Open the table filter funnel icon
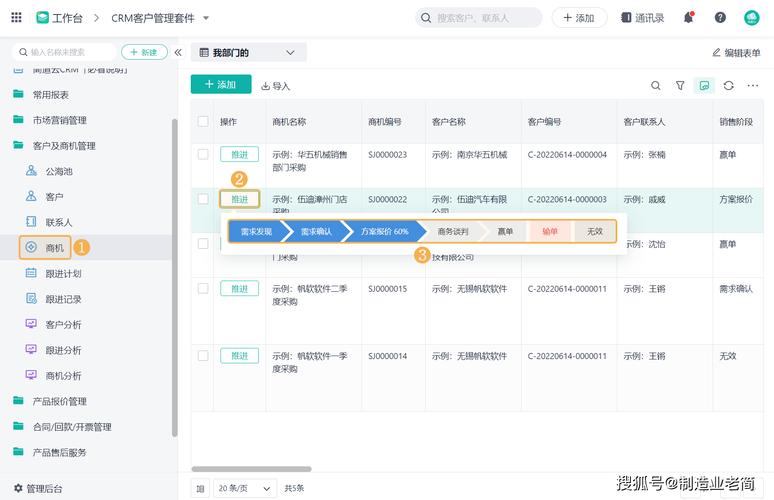 point(680,86)
